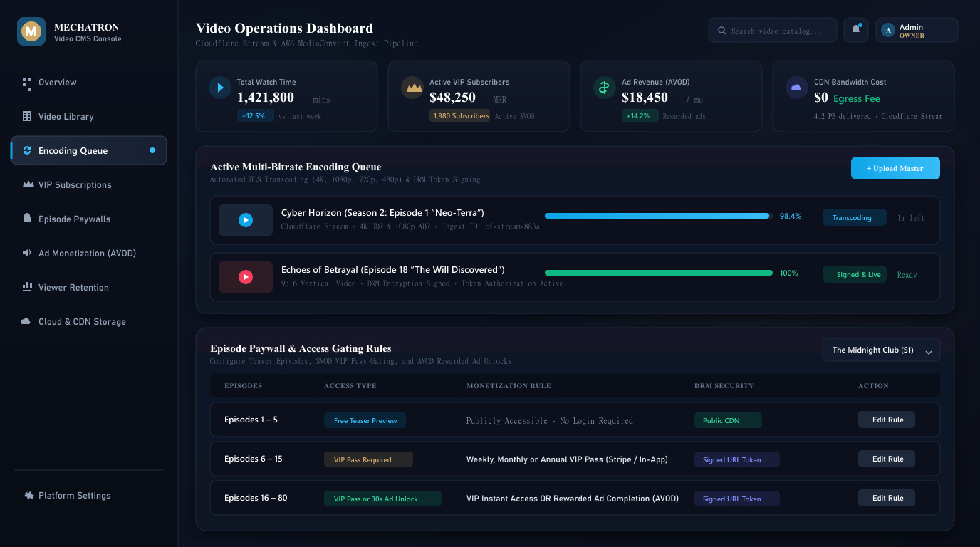Click the chevron on Midnight Club dropdown
This screenshot has height=547, width=980.
point(929,352)
